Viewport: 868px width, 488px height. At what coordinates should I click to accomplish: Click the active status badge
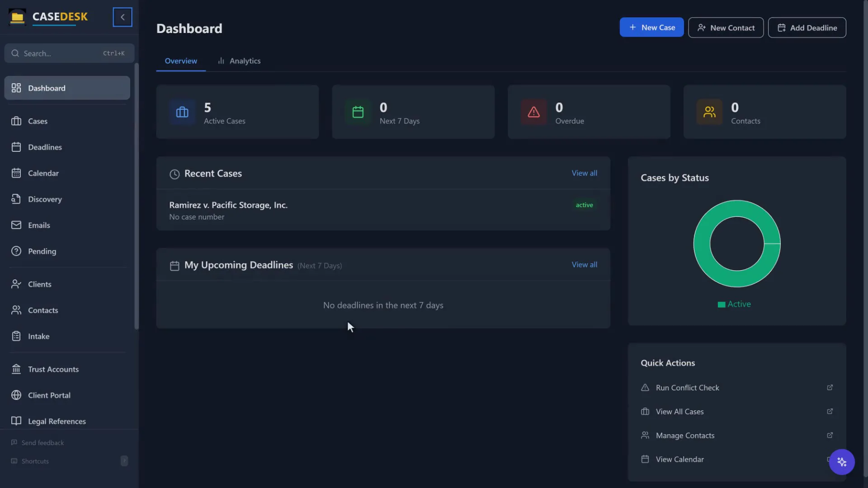(x=584, y=205)
